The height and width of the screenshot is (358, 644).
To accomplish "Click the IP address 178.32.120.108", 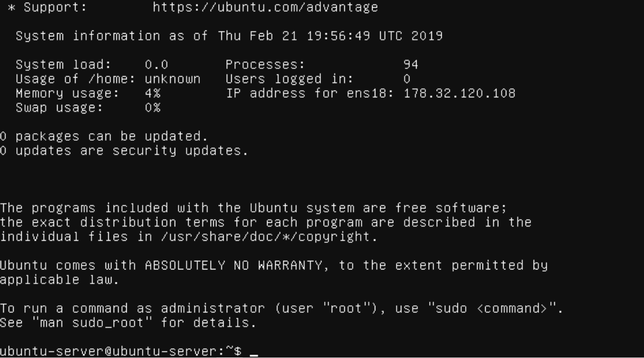I will [x=460, y=93].
